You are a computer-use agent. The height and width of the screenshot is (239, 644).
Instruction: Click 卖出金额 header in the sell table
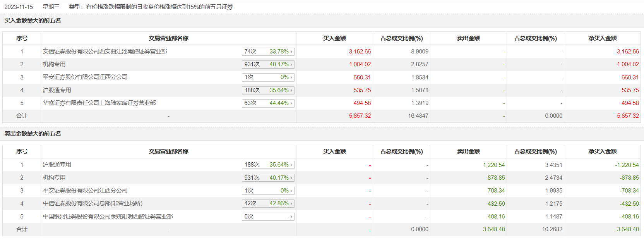click(x=468, y=151)
